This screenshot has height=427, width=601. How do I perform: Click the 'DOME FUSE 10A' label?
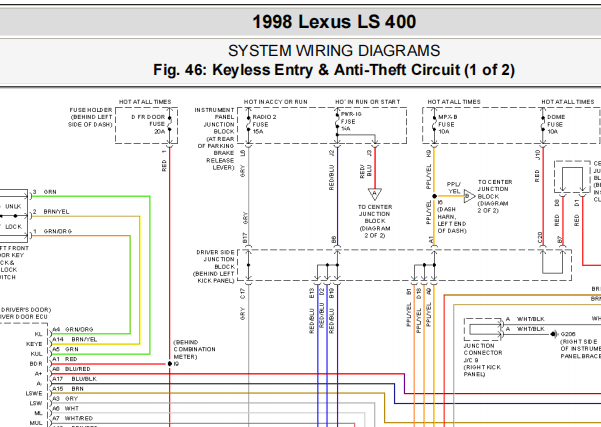coord(556,124)
